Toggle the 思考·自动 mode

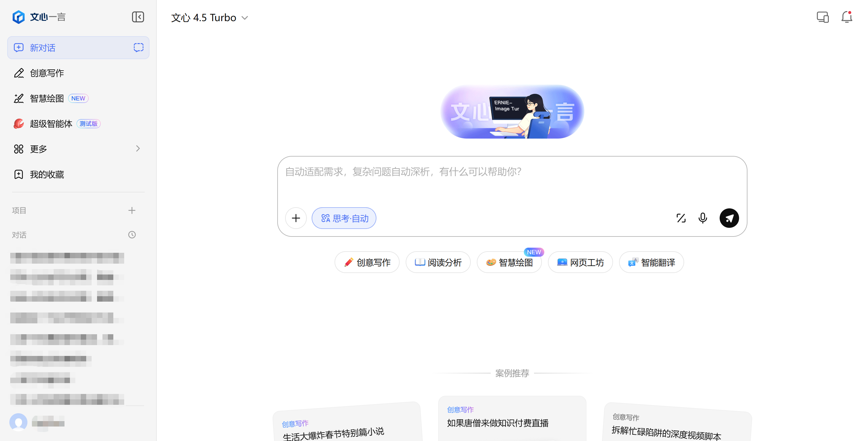[x=344, y=218]
